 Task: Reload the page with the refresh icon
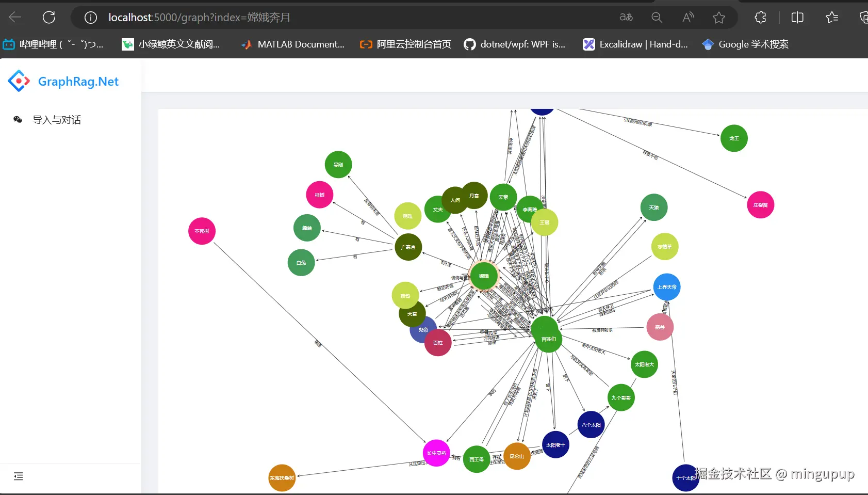click(49, 18)
